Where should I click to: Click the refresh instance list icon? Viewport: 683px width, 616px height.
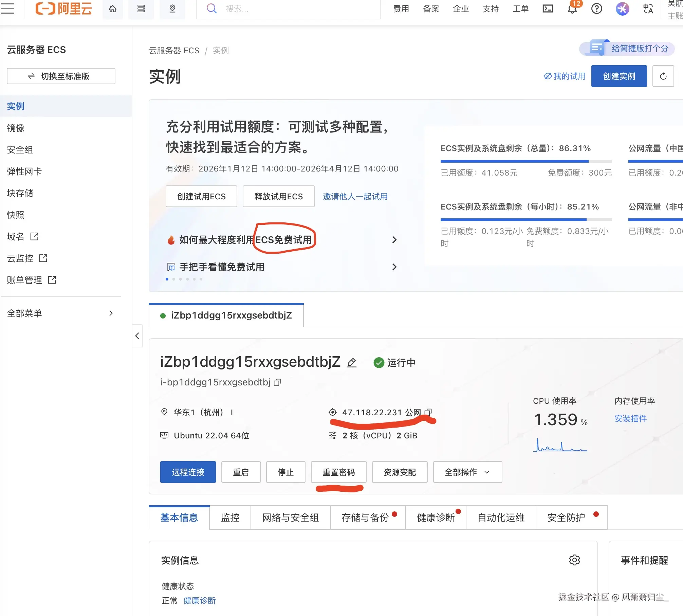pos(663,76)
